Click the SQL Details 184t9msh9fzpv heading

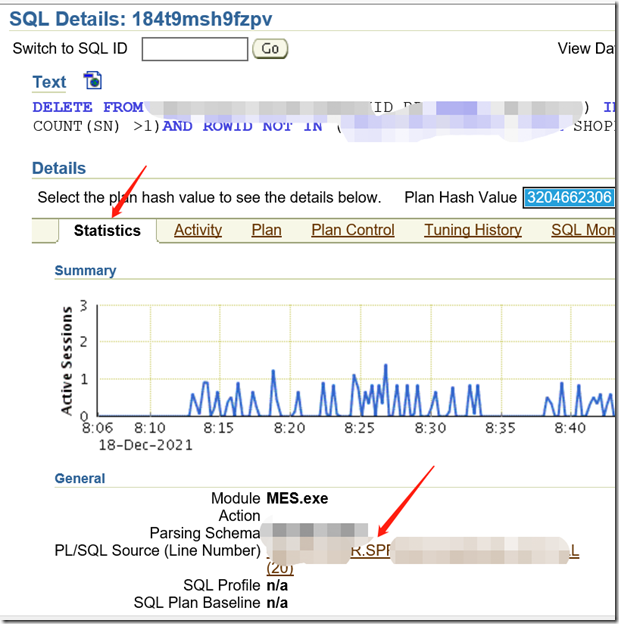point(141,19)
